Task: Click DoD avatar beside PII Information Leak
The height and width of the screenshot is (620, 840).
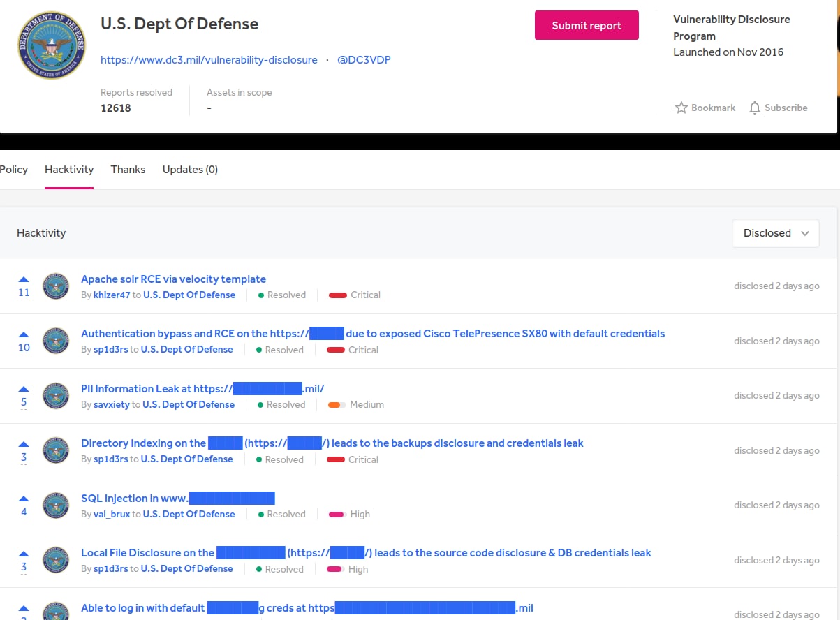Action: (56, 396)
